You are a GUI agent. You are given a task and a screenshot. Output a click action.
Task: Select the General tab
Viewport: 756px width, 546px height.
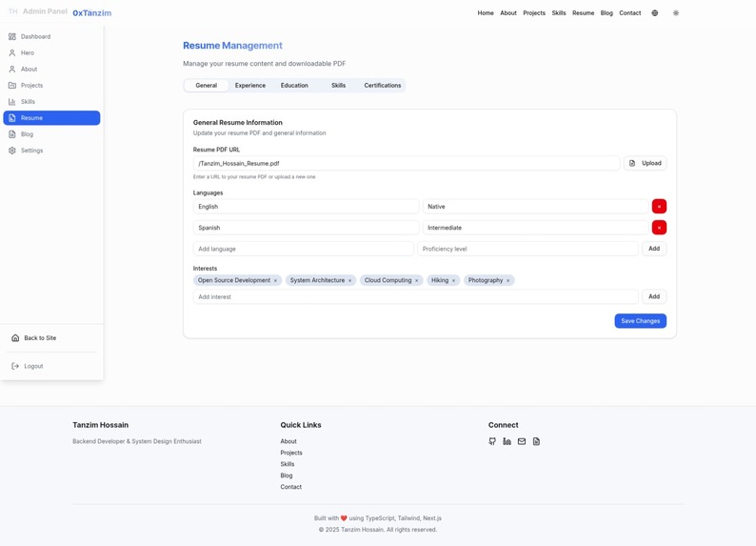point(207,86)
